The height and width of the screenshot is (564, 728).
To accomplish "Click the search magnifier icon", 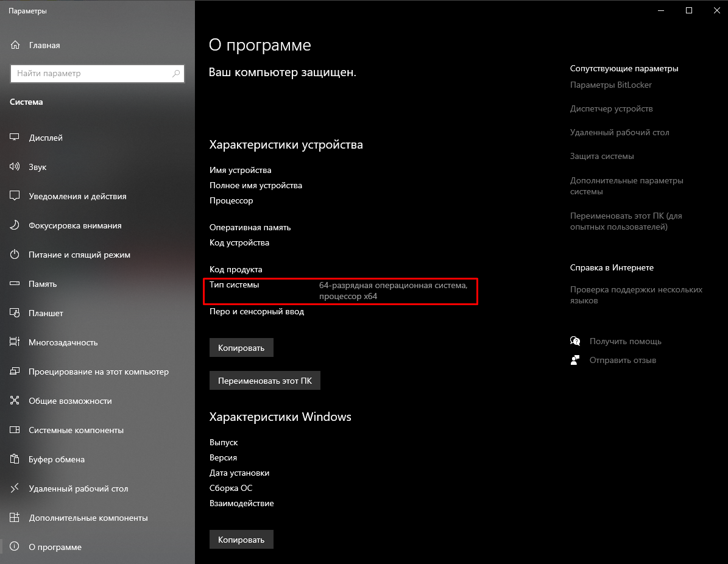I will 176,74.
